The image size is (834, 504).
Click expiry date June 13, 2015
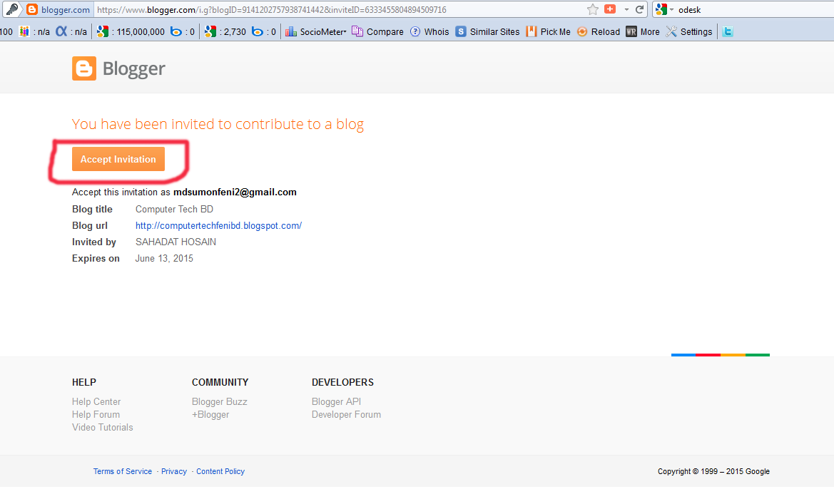coord(164,258)
